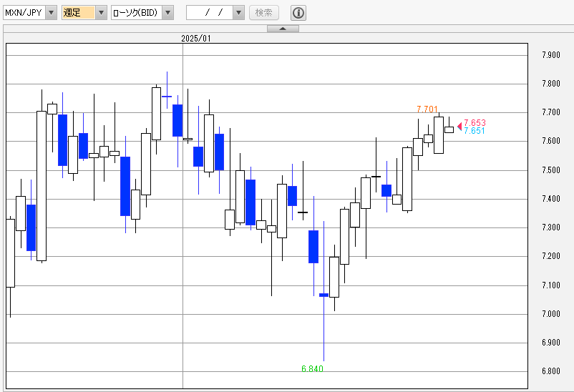574x392 pixels.
Task: Collapse the panel using the up-arrow bar
Action: pos(283,29)
